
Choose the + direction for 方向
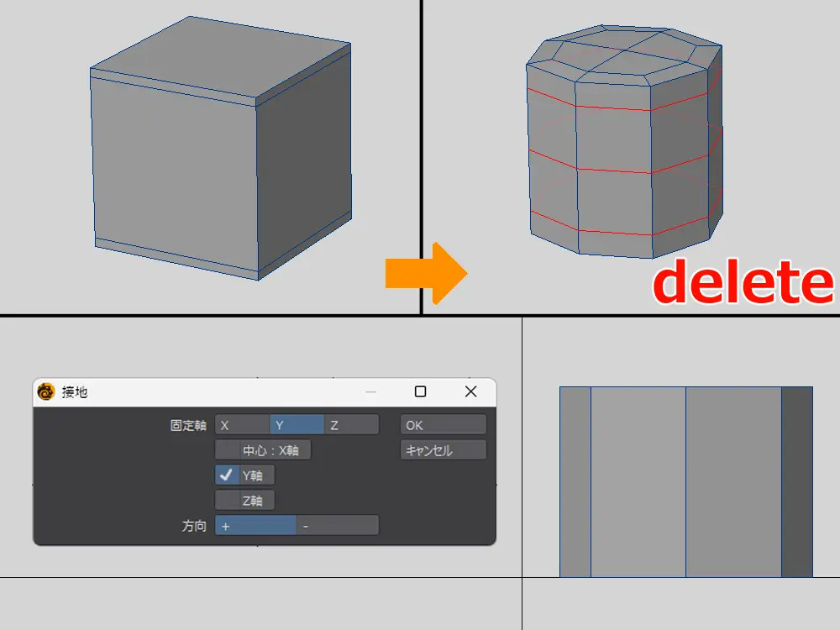[x=255, y=526]
